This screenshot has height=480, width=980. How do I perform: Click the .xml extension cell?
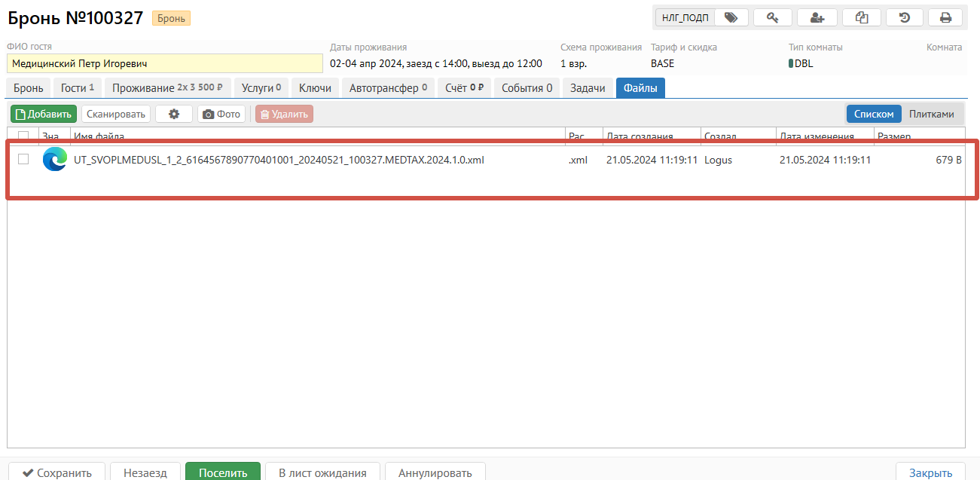point(578,160)
